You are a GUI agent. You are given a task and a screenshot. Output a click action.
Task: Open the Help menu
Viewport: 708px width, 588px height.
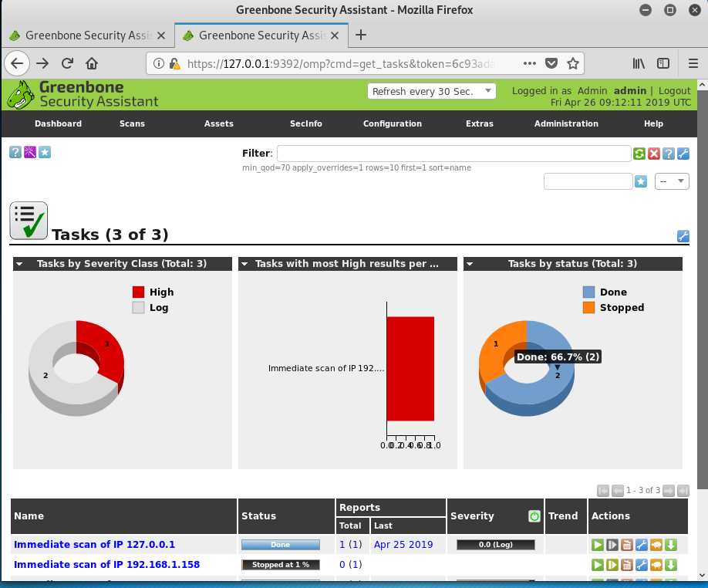point(653,123)
